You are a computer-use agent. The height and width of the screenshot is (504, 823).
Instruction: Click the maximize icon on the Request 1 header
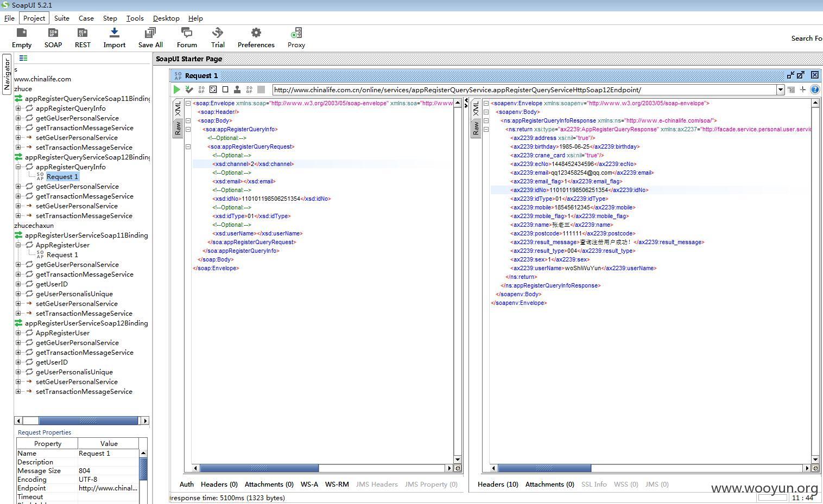coord(801,75)
